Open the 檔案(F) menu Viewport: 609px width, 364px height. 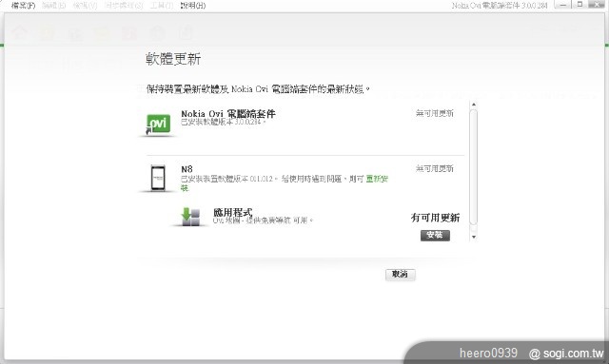coord(23,6)
